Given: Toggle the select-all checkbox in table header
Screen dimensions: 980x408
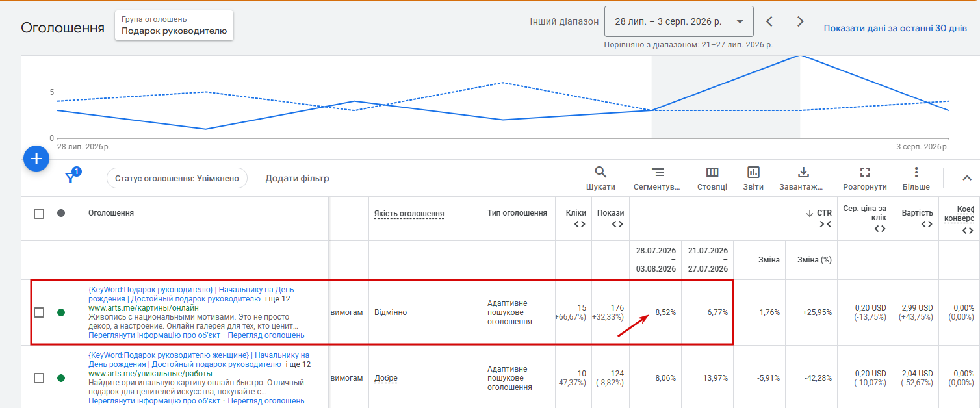Looking at the screenshot, I should [x=39, y=214].
